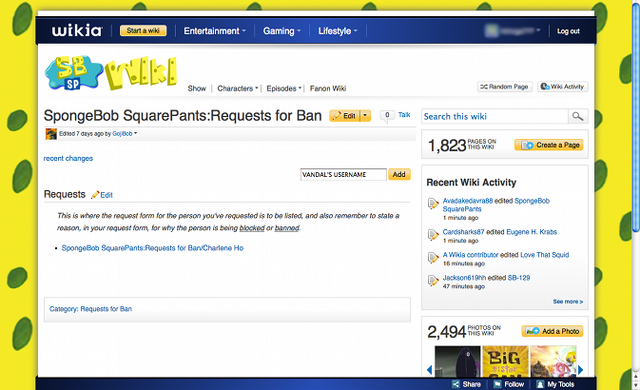This screenshot has height=390, width=640.
Task: Expand the Entertainment menu
Action: pos(215,31)
